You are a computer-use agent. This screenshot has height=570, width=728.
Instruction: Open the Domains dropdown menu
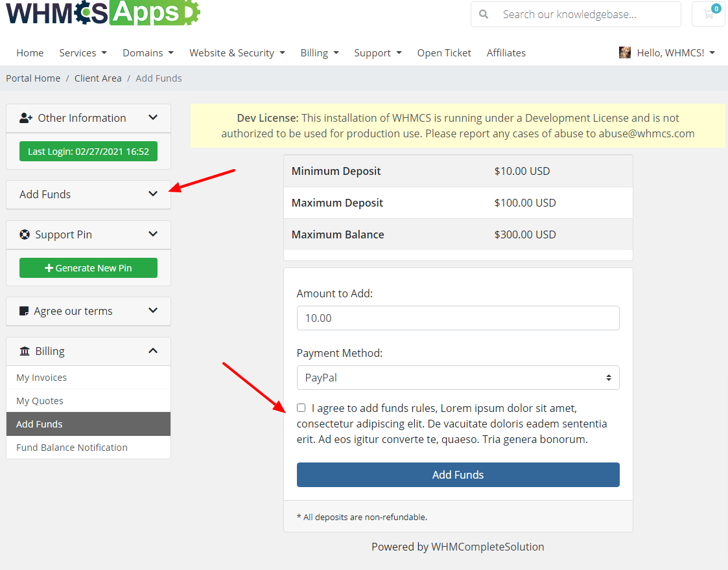148,53
